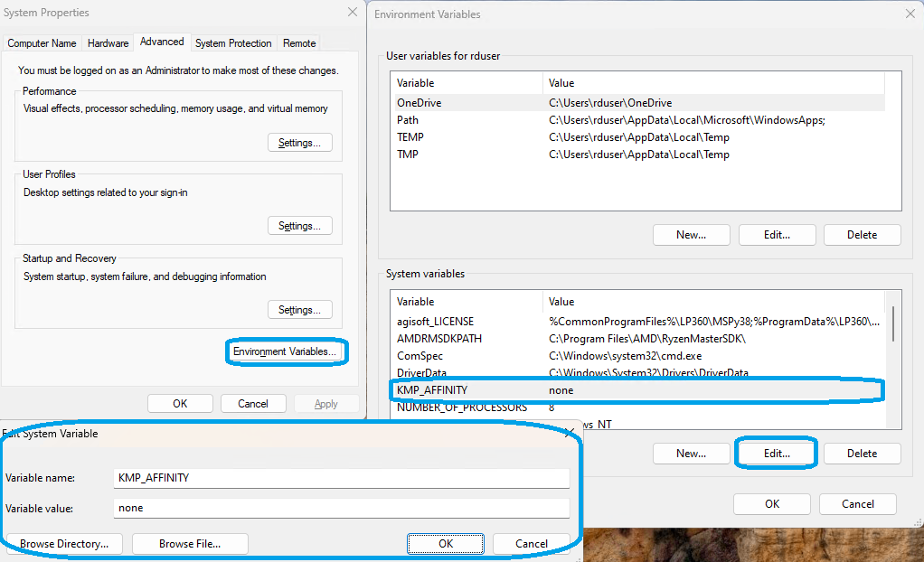Select the Path user variable row
This screenshot has height=562, width=924.
coord(640,120)
